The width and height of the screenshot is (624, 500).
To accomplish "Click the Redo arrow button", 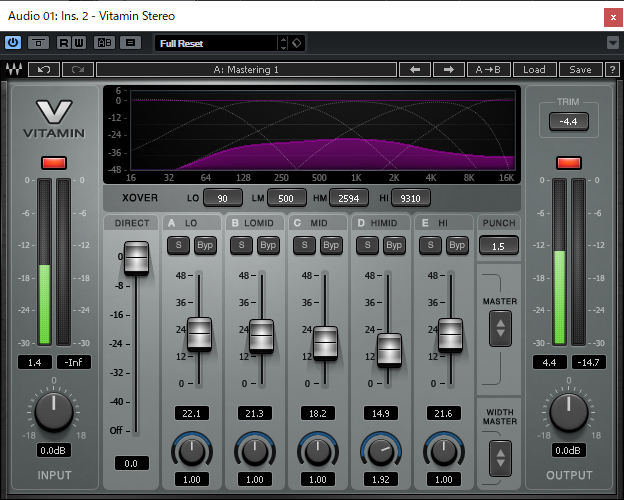I will coord(78,70).
